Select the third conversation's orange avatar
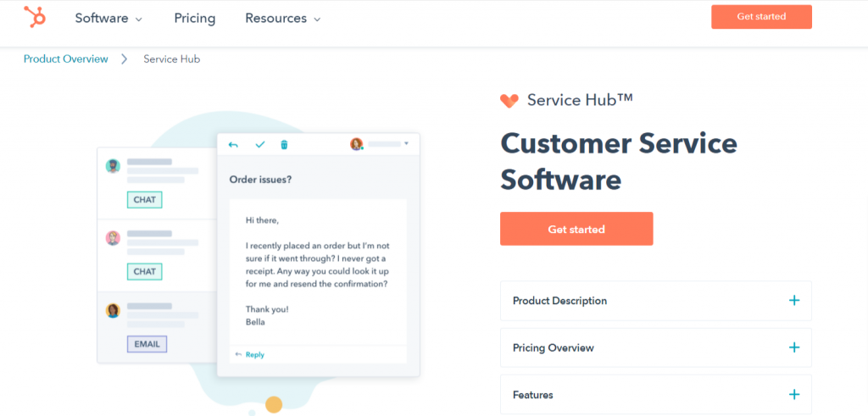Screen dimensions: 868x416 click(x=113, y=310)
